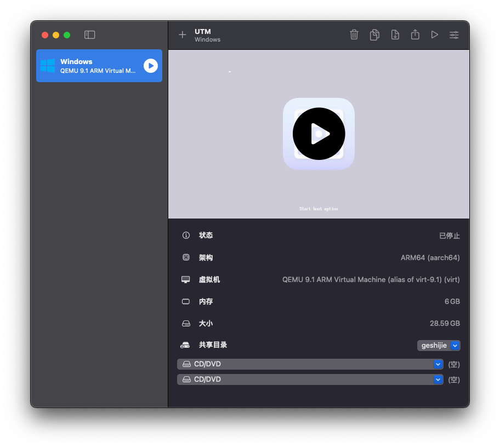Click the 架构 chip icon
Image resolution: width=500 pixels, height=448 pixels.
coord(186,257)
